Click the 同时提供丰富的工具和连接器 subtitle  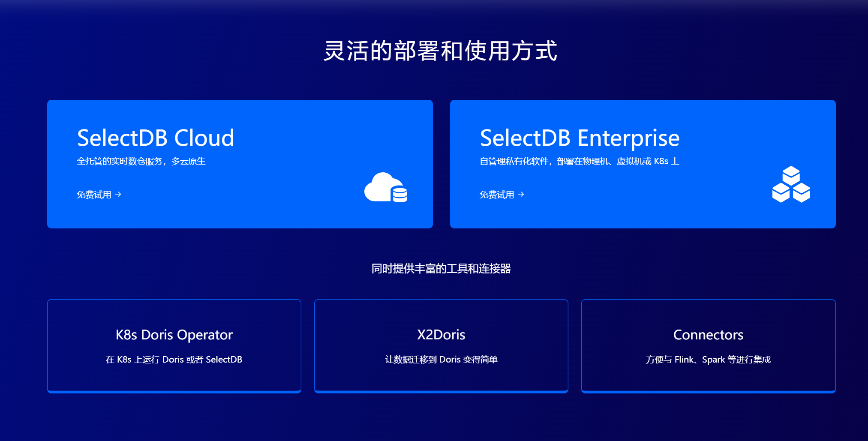tap(441, 269)
